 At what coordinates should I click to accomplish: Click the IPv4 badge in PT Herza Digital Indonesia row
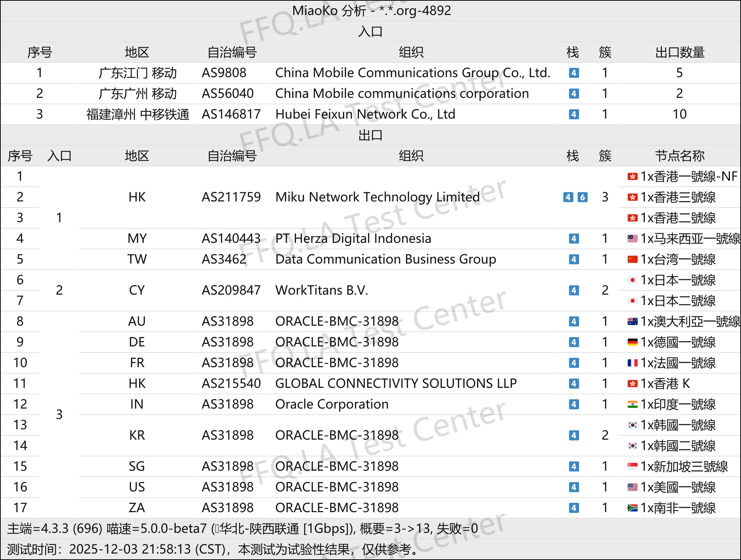coord(574,239)
